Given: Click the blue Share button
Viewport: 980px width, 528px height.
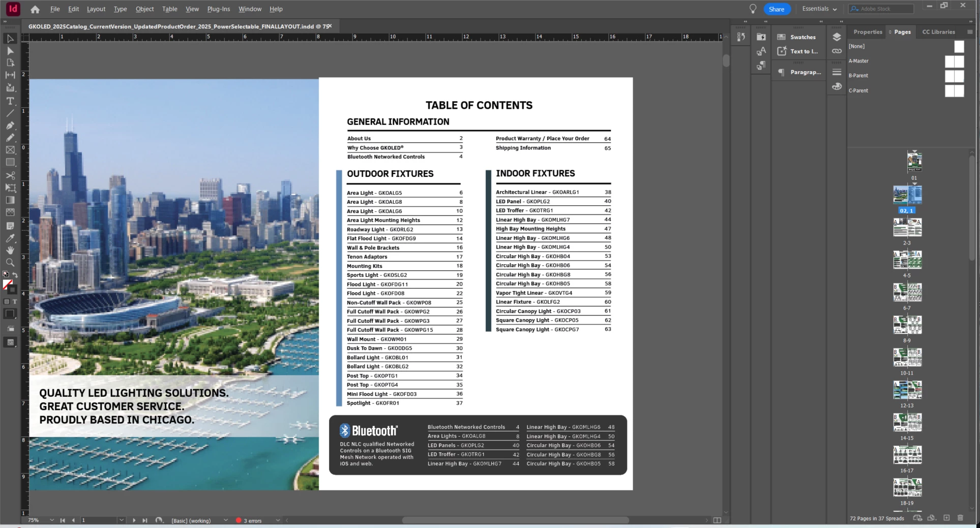Looking at the screenshot, I should 777,9.
